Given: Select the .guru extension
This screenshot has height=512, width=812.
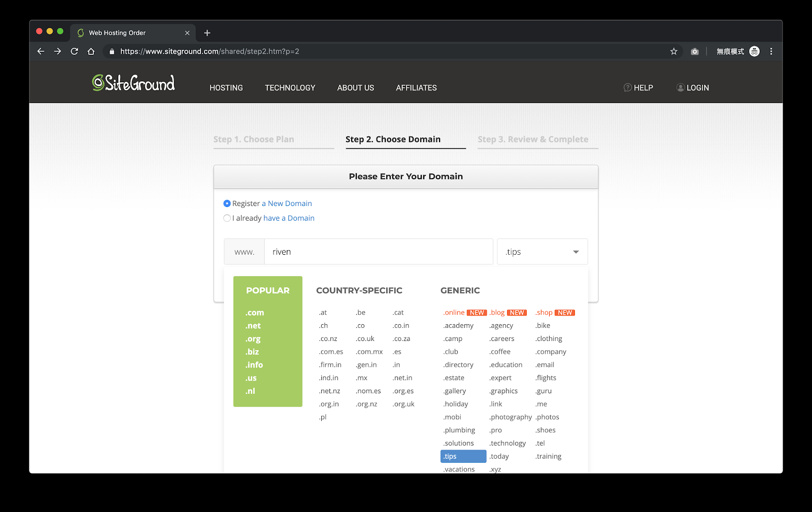Looking at the screenshot, I should 543,391.
